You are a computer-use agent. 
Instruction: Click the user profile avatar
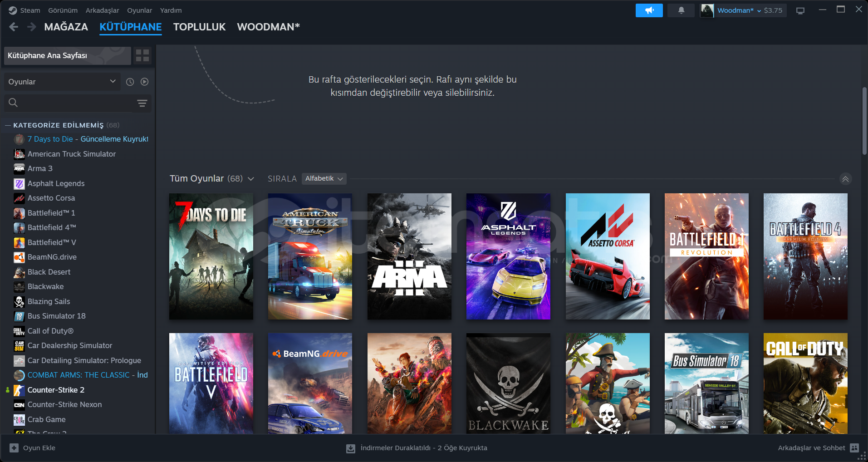(707, 10)
